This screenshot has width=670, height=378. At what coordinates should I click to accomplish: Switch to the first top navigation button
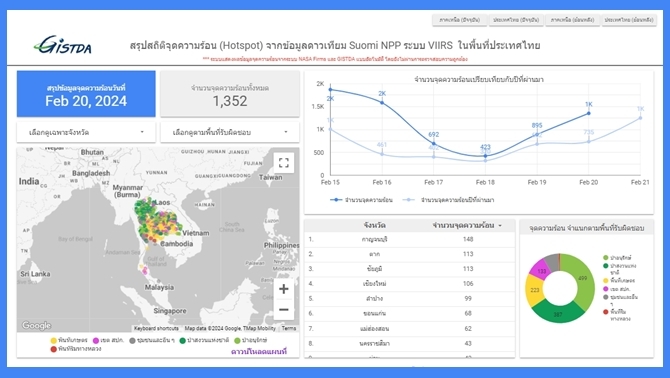pyautogui.click(x=459, y=20)
